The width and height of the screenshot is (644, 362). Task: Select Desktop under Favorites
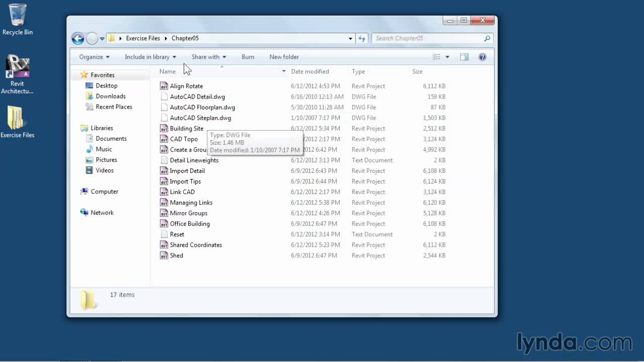[x=107, y=85]
